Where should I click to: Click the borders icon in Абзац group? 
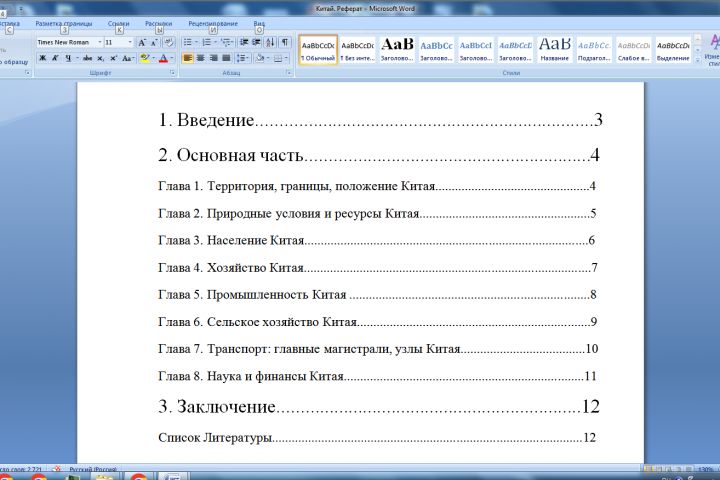tap(278, 58)
